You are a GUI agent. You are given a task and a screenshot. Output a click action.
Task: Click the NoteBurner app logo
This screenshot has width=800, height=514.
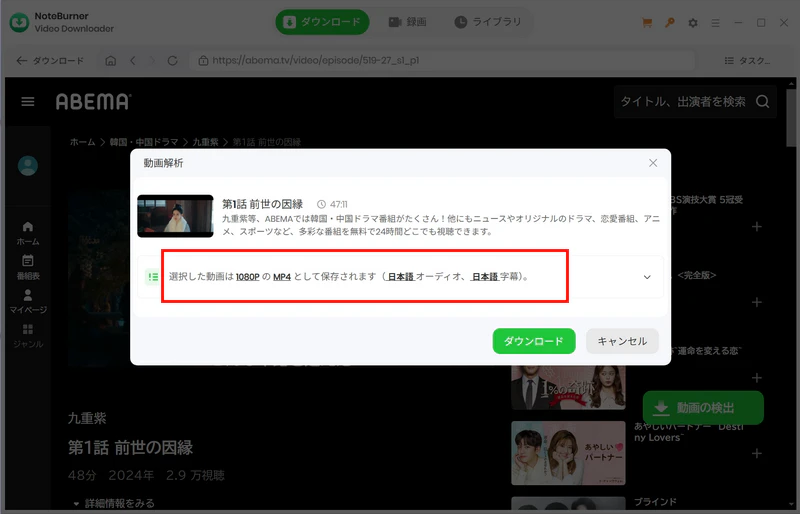19,22
